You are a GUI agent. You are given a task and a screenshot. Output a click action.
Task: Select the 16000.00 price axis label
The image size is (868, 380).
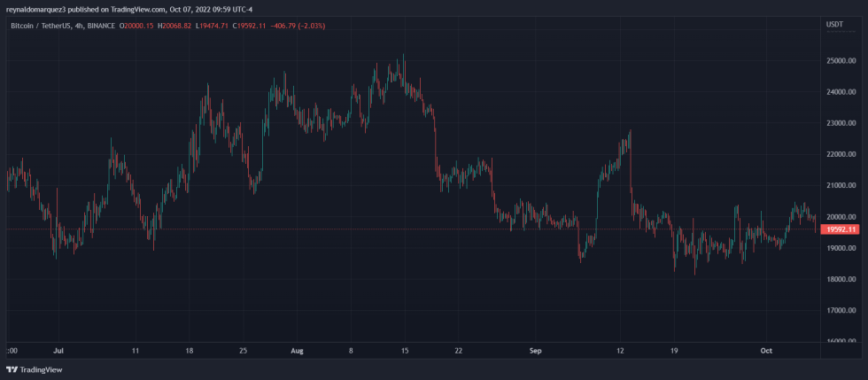tap(839, 342)
